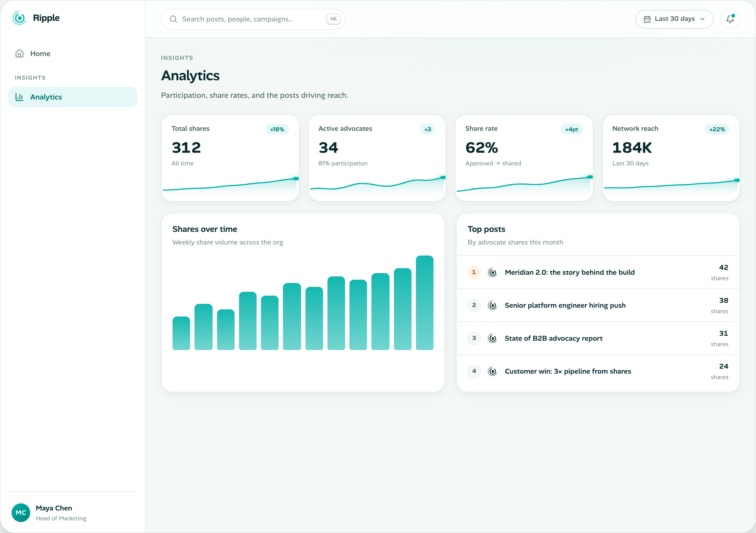Viewport: 756px width, 533px height.
Task: Click the Shares over time heading
Action: [205, 229]
